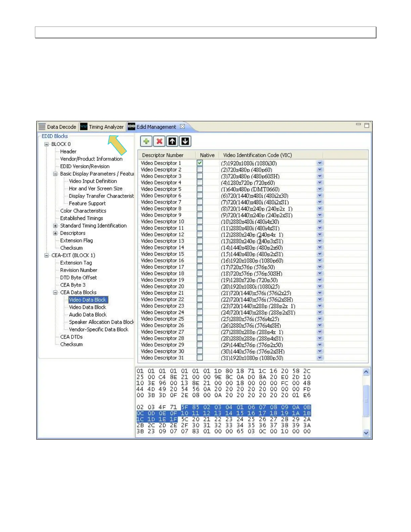411x532 pixels.
Task: Select Extension Flag tree item
Action: point(77,240)
